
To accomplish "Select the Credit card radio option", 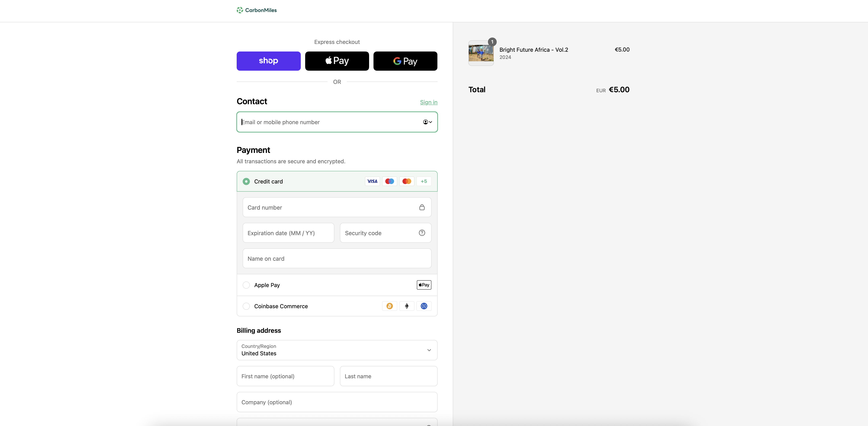I will [x=246, y=181].
